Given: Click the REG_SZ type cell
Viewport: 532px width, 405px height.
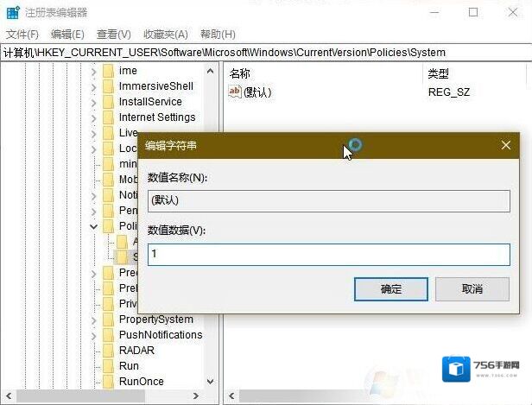Looking at the screenshot, I should 449,92.
